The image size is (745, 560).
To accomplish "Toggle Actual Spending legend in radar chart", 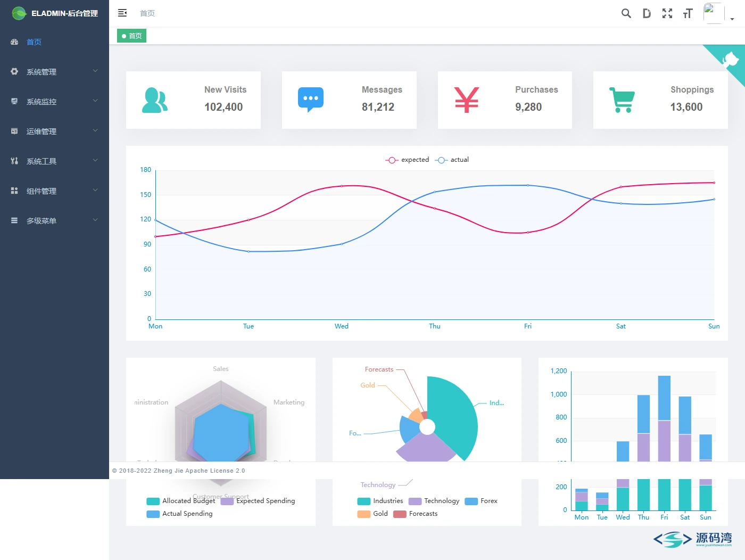I will coord(179,514).
